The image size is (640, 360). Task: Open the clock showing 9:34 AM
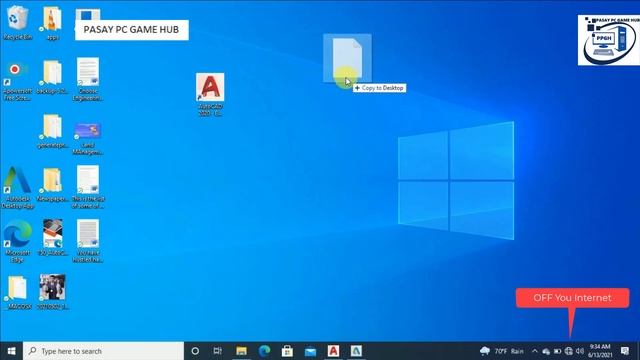(600, 351)
